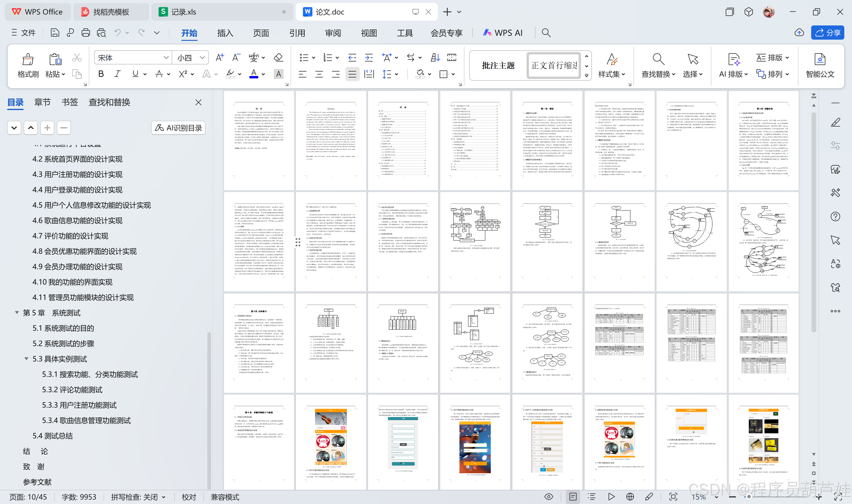Open the print preview icon in quick toolbar

pyautogui.click(x=101, y=33)
